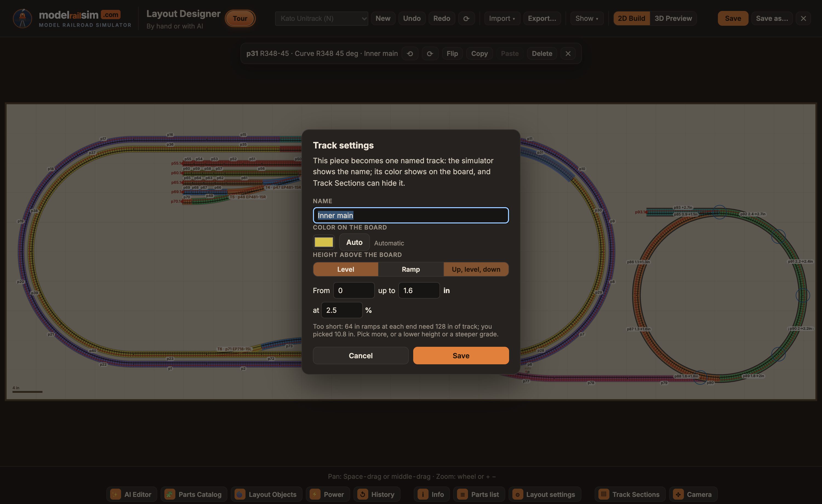This screenshot has width=822, height=504.
Task: Open the Parts Catalog panel
Action: click(x=194, y=494)
